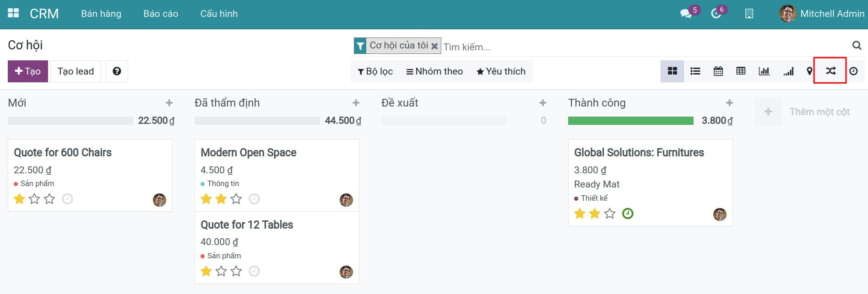The height and width of the screenshot is (294, 868).
Task: Open the Cấu hình menu
Action: click(x=219, y=14)
